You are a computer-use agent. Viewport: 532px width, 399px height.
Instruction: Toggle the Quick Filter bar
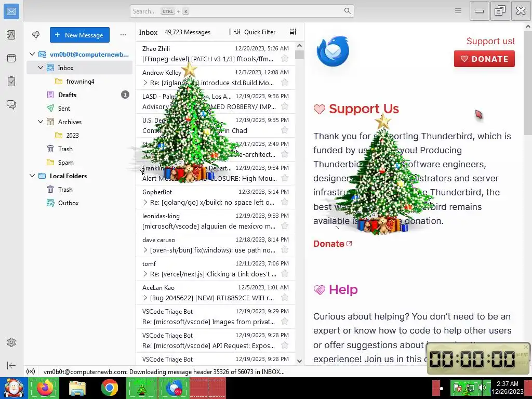tap(255, 32)
